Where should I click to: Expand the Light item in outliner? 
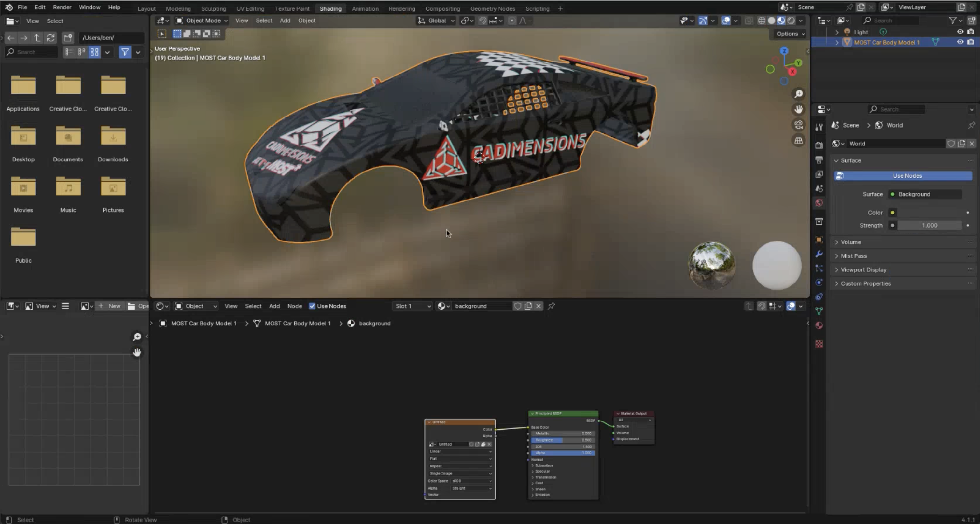click(836, 32)
